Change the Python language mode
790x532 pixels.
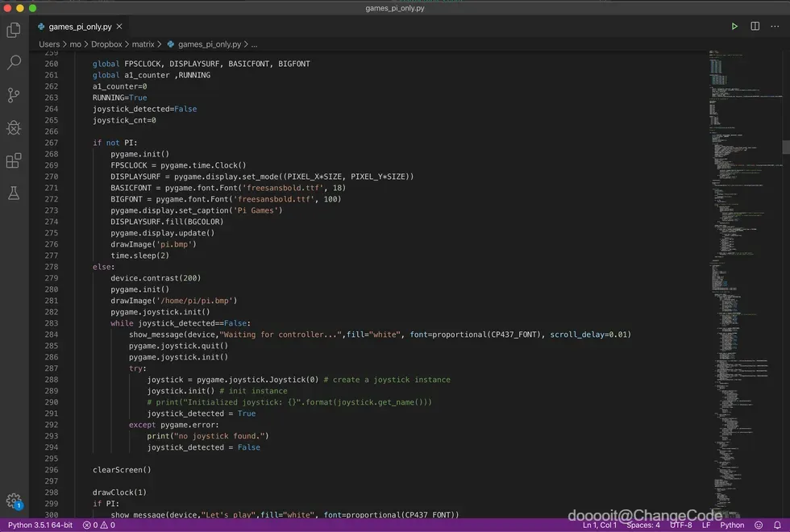click(x=732, y=525)
